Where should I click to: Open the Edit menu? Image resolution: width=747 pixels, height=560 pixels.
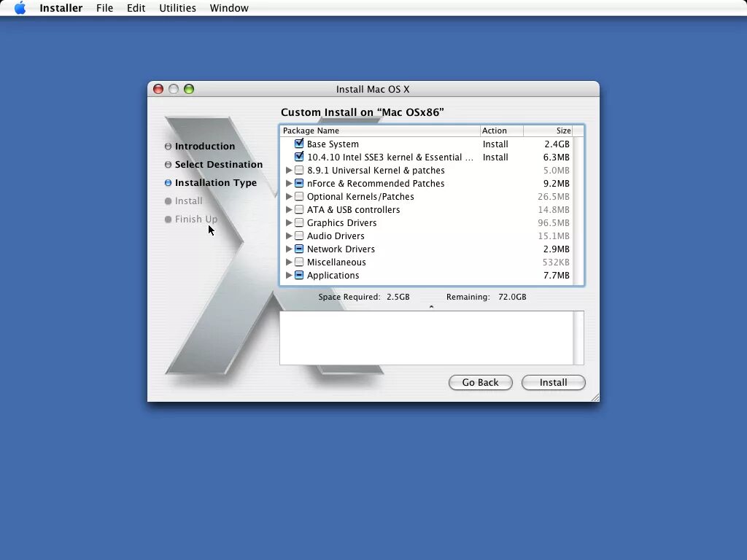click(x=136, y=8)
